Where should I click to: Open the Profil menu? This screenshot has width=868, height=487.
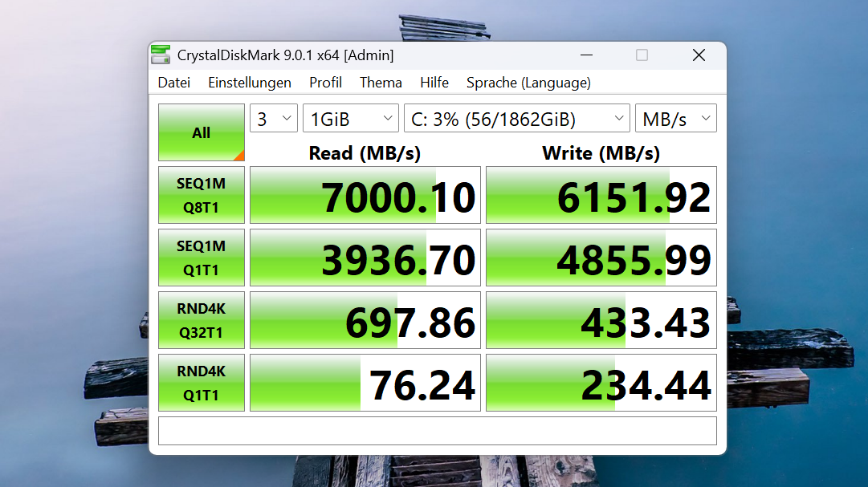(325, 82)
